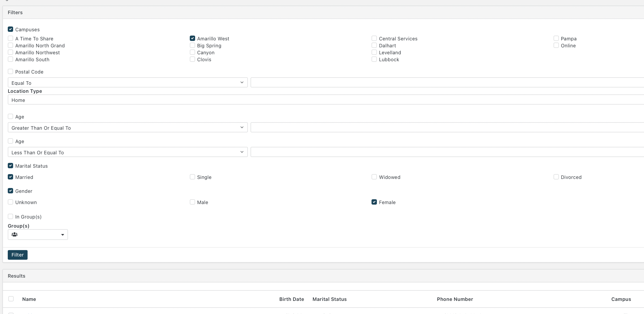Viewport: 644px width, 314px height.
Task: Enable the Age filter above Greater Than Or Equal To
Action: click(10, 116)
